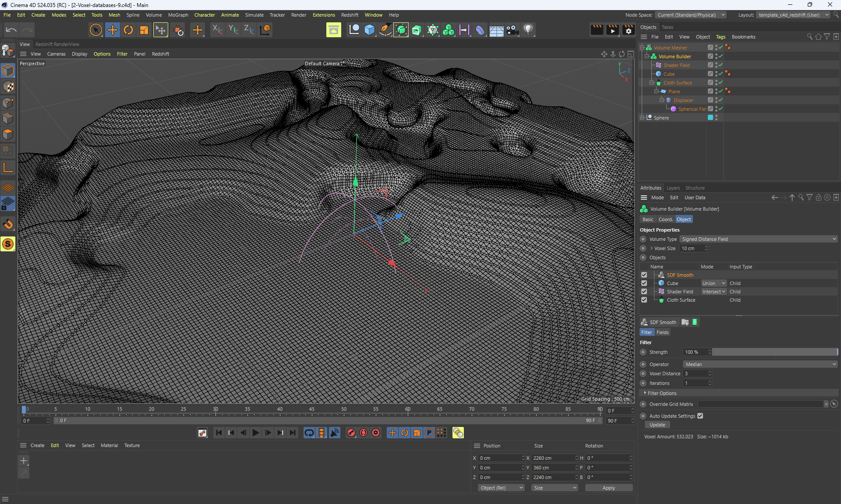841x504 pixels.
Task: Uncheck the Cube entry in Objects list
Action: tap(644, 283)
